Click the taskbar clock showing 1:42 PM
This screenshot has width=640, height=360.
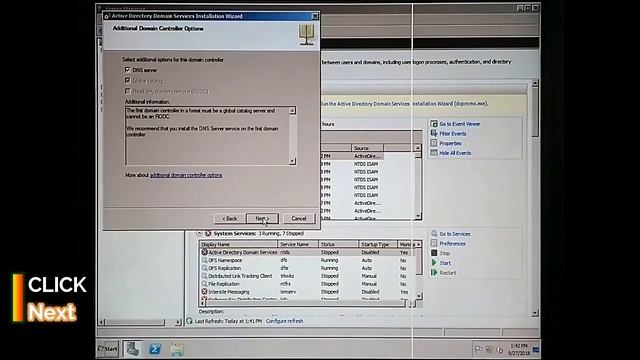tap(519, 349)
